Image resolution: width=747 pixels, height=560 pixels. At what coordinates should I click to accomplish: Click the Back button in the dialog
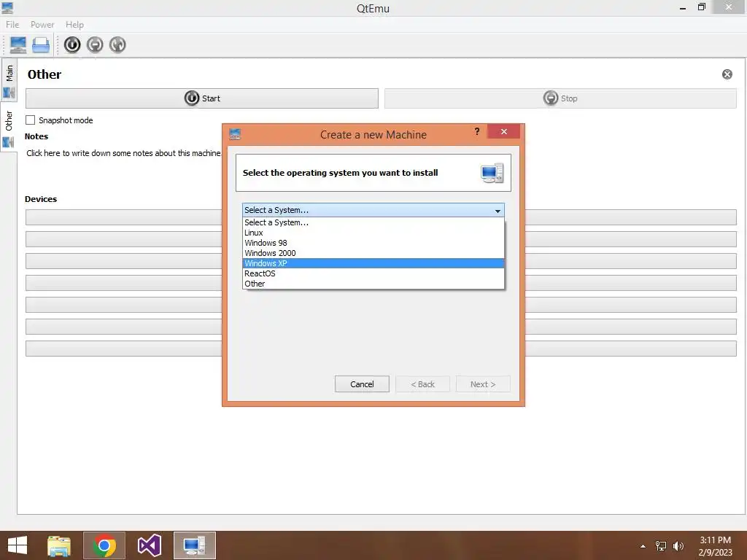tap(422, 384)
